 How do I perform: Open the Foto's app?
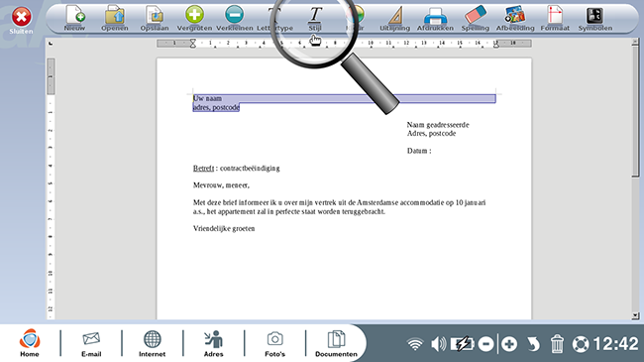click(x=274, y=343)
